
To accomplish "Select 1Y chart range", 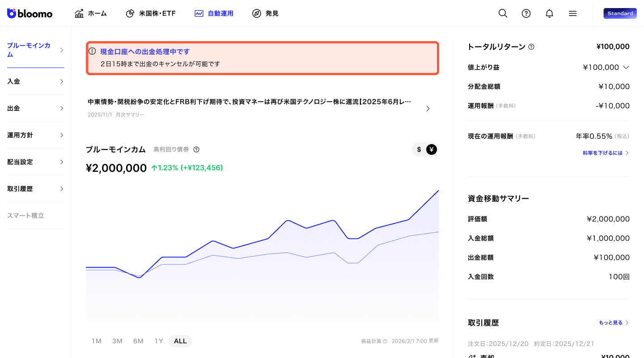I will tap(159, 341).
